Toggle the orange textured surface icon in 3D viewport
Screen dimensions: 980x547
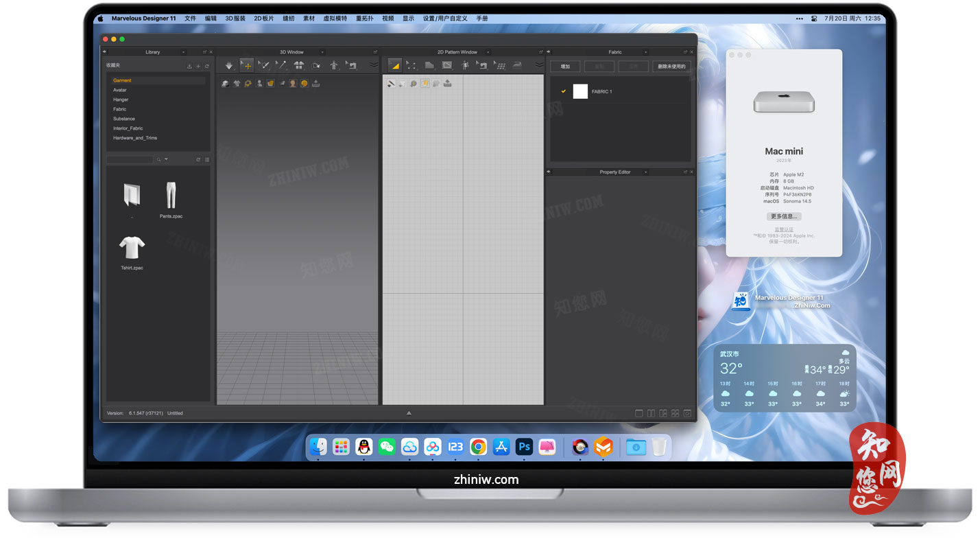(271, 84)
